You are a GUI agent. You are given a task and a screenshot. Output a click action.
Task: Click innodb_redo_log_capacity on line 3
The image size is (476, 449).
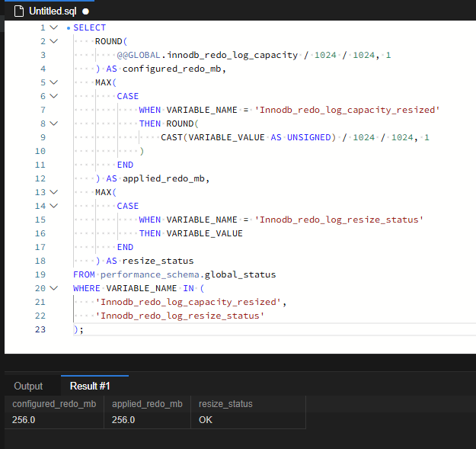(232, 56)
